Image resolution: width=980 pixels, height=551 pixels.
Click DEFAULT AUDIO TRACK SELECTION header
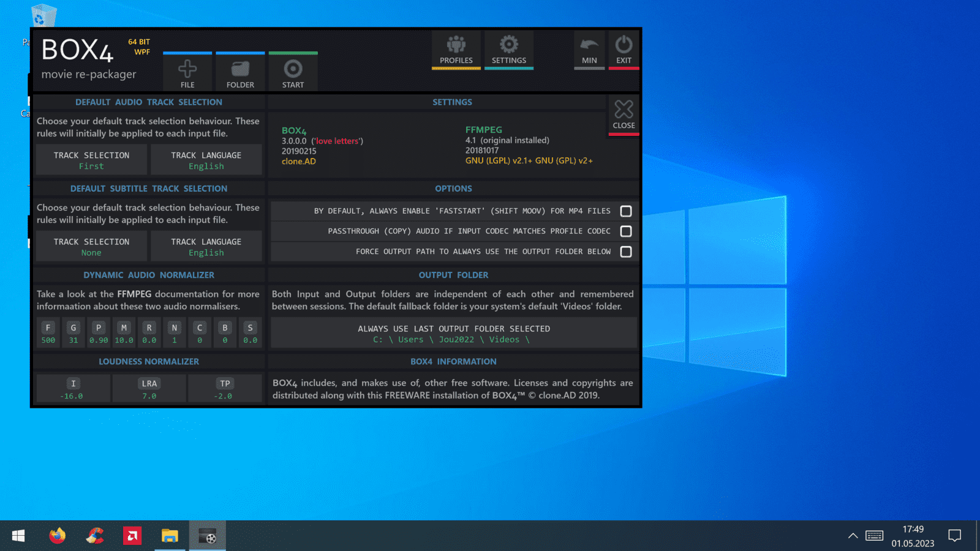tap(149, 102)
